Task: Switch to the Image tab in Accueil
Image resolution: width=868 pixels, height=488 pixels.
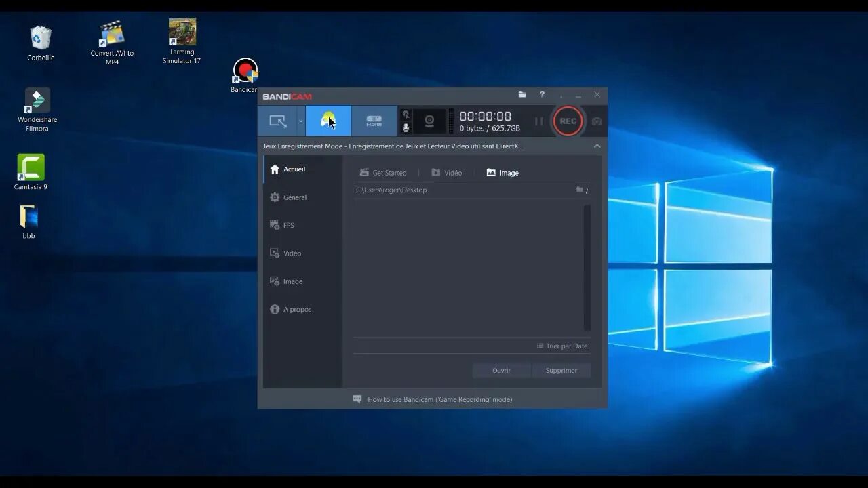Action: (502, 173)
